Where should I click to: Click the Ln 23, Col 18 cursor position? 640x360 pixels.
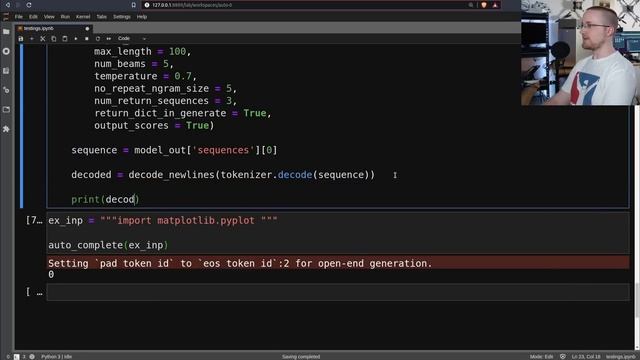586,356
